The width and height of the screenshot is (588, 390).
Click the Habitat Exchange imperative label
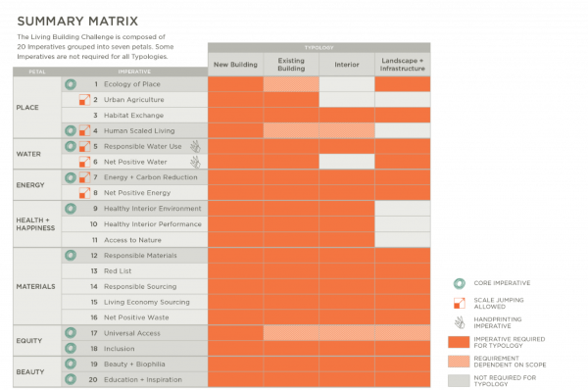pyautogui.click(x=133, y=116)
